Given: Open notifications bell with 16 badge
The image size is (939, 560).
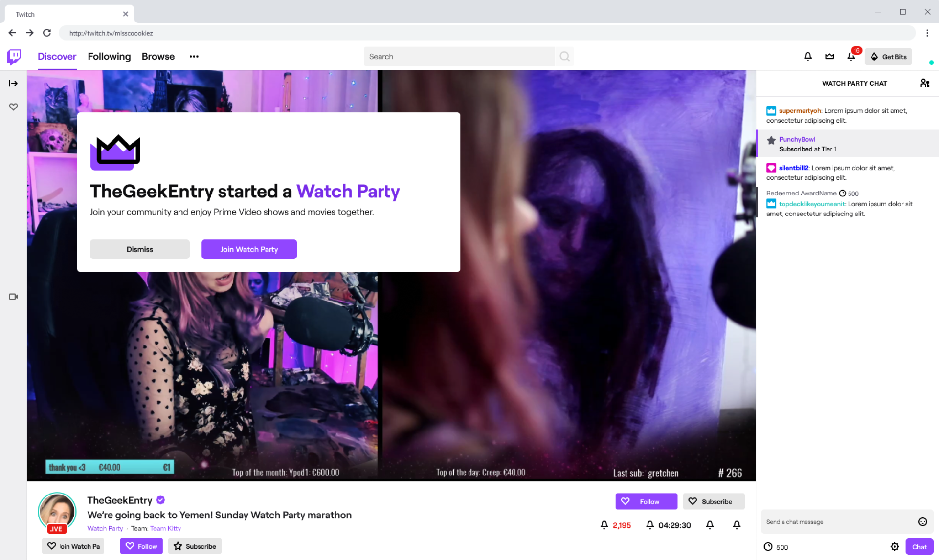Looking at the screenshot, I should tap(851, 57).
